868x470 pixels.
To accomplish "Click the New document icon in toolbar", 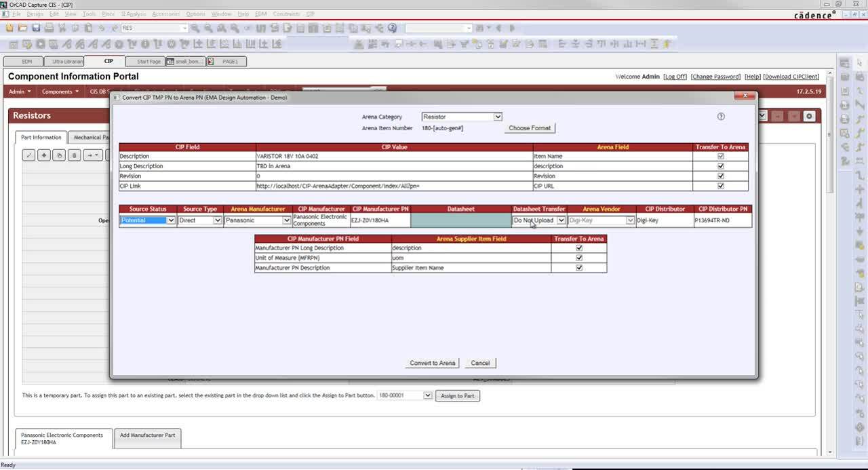I will 10,28.
